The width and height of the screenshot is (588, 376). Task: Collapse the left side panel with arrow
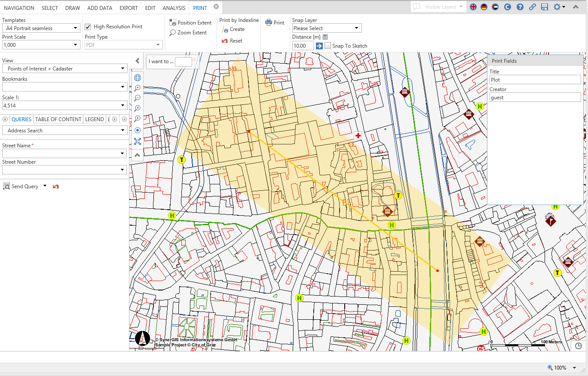coord(138,61)
